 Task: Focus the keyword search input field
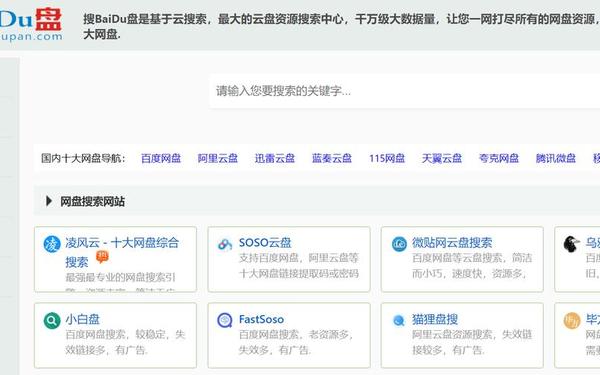point(404,91)
